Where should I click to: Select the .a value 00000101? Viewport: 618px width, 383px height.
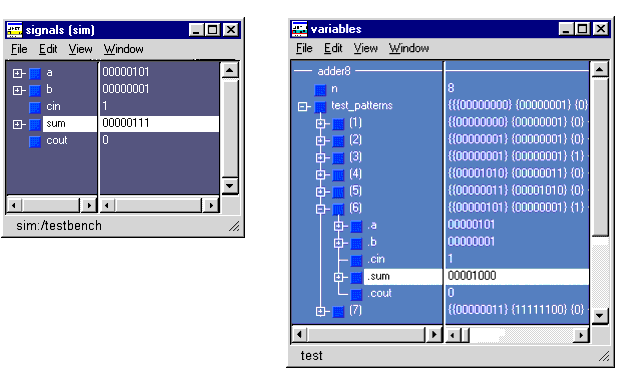471,225
